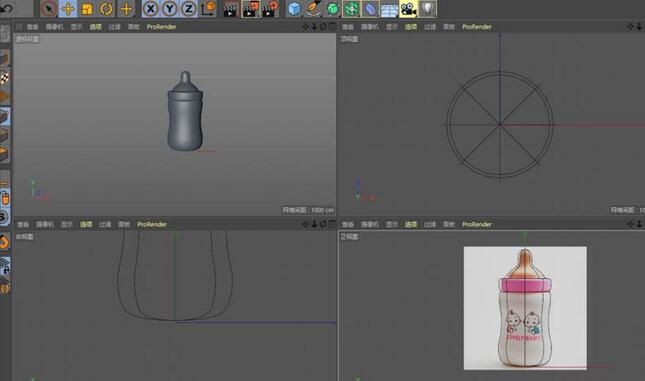645x381 pixels.
Task: Click pan icon of right viewport
Action: coord(306,224)
